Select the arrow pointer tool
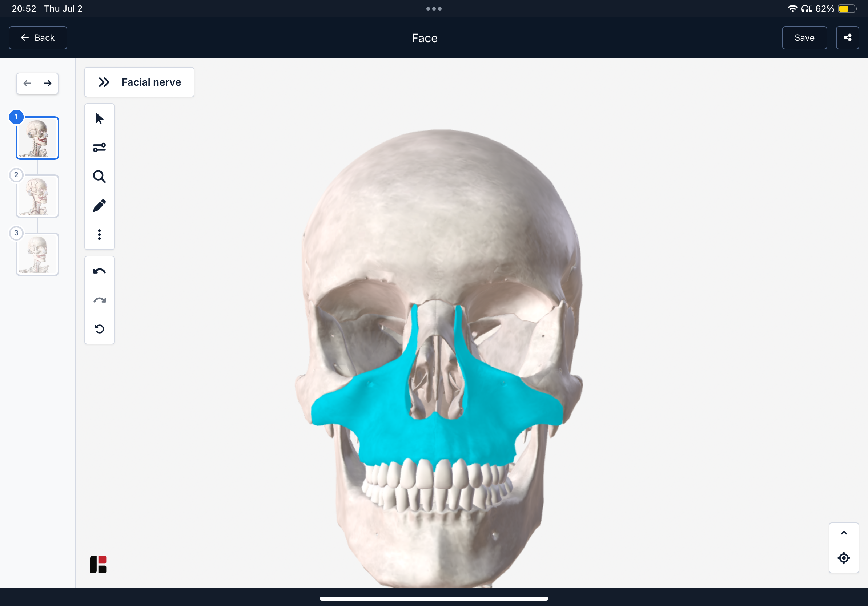 coord(100,119)
